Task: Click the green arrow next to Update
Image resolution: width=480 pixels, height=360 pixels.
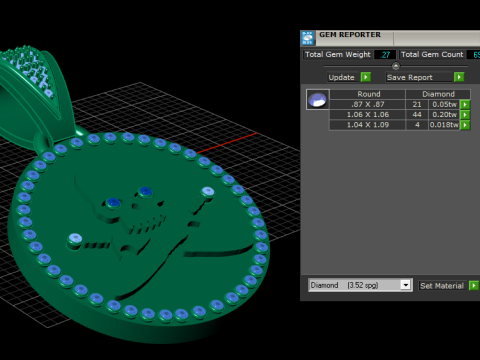Action: (x=366, y=77)
